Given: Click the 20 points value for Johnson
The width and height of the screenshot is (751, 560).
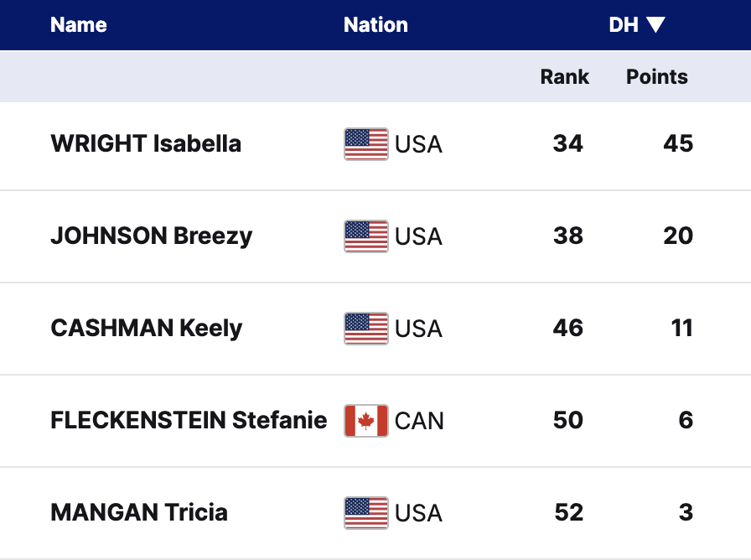Looking at the screenshot, I should tap(678, 236).
